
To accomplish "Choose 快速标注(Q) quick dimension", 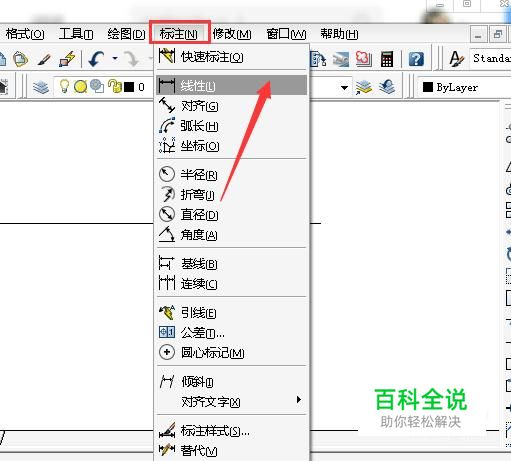I will [x=231, y=57].
